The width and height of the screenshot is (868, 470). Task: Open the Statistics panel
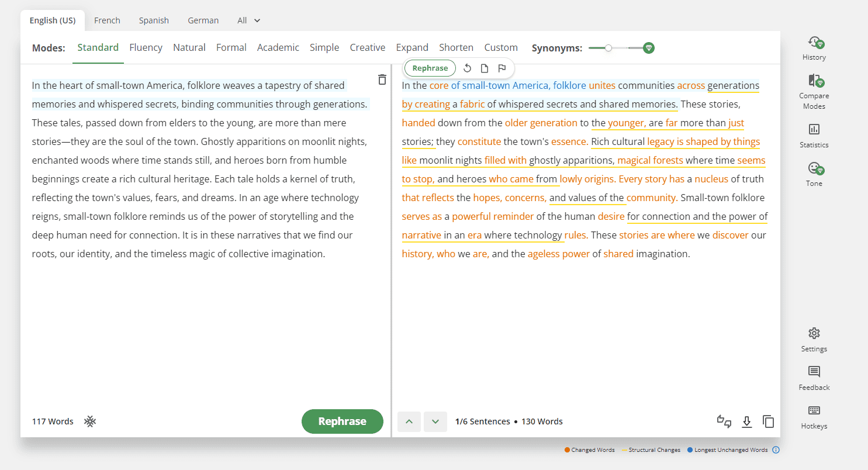pos(814,129)
